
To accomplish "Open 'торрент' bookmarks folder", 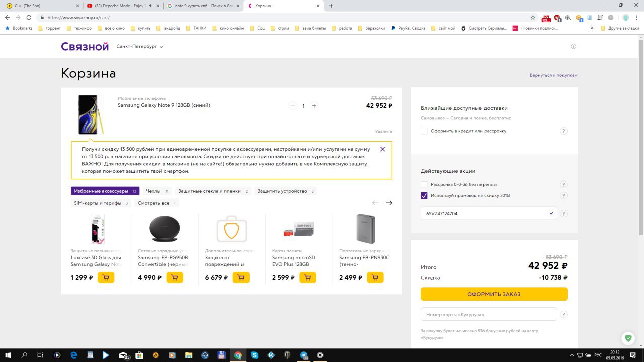I will pos(50,28).
